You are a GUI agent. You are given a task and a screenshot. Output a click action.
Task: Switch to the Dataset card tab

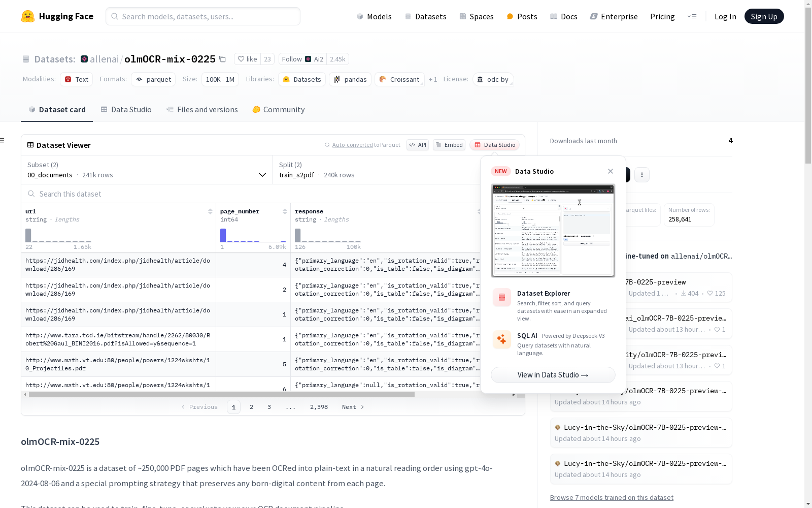click(57, 110)
